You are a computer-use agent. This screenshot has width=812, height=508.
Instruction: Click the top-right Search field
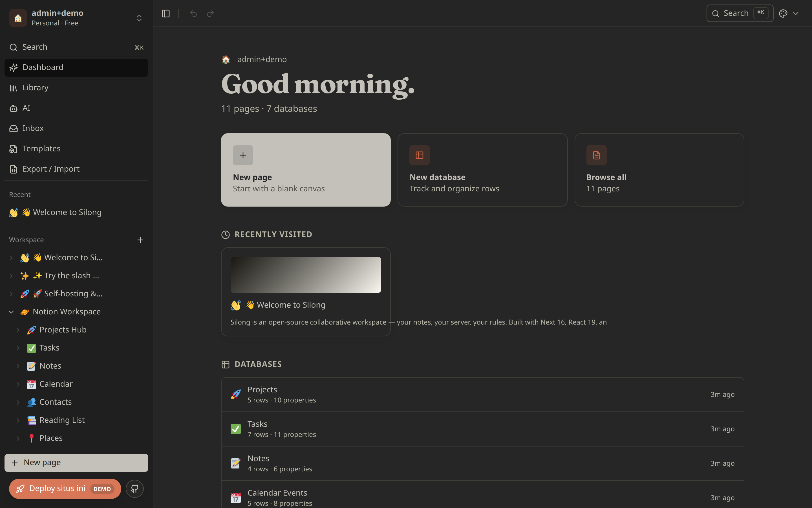[x=740, y=14]
